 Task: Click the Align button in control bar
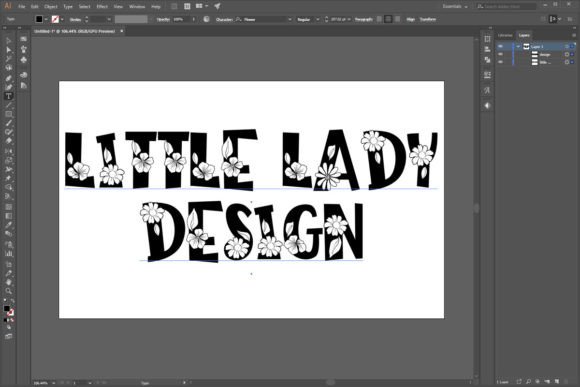coord(410,19)
